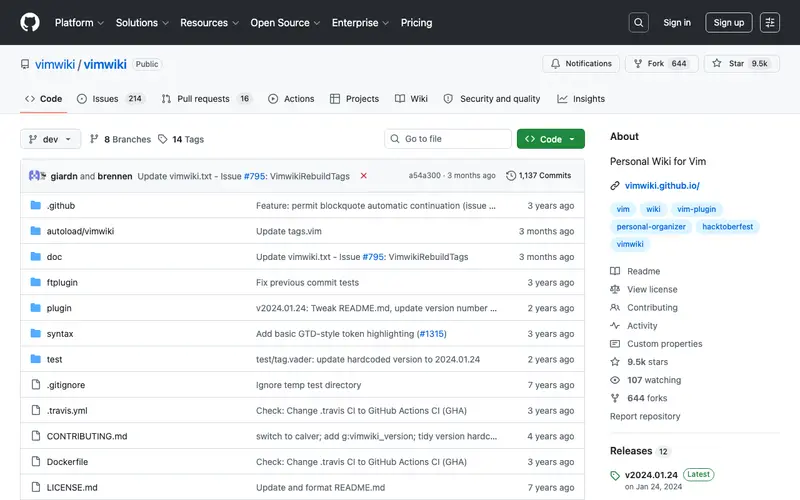Expand the Platform menu
The image size is (800, 500).
pos(79,22)
